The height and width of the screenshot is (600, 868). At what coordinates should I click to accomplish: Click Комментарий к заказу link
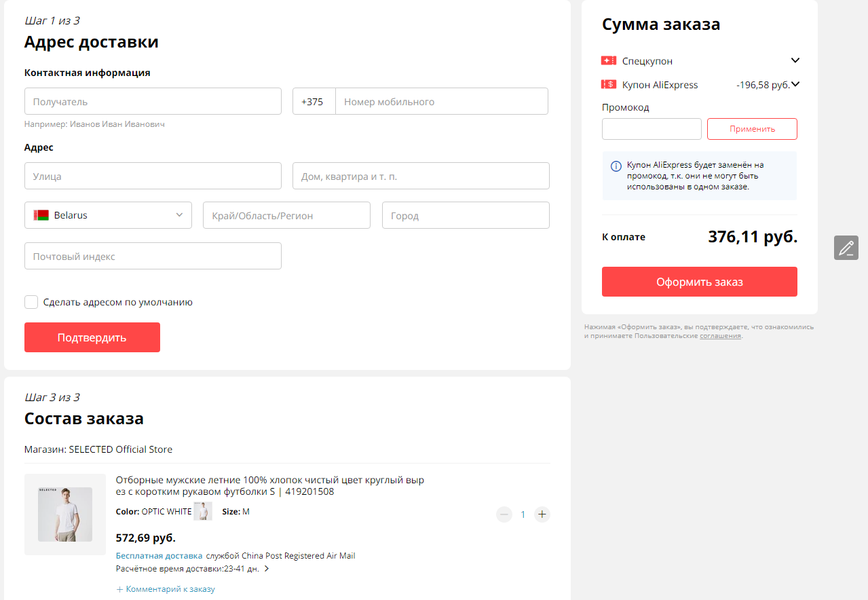pos(166,589)
